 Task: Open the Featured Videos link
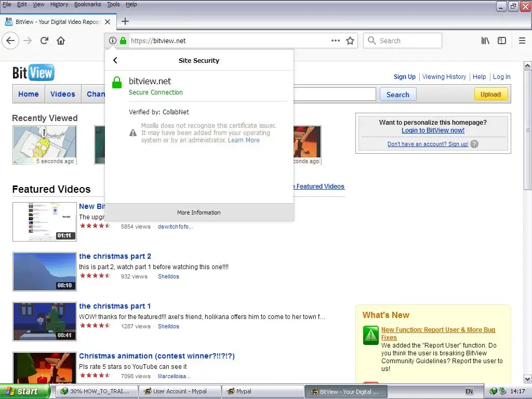point(319,187)
